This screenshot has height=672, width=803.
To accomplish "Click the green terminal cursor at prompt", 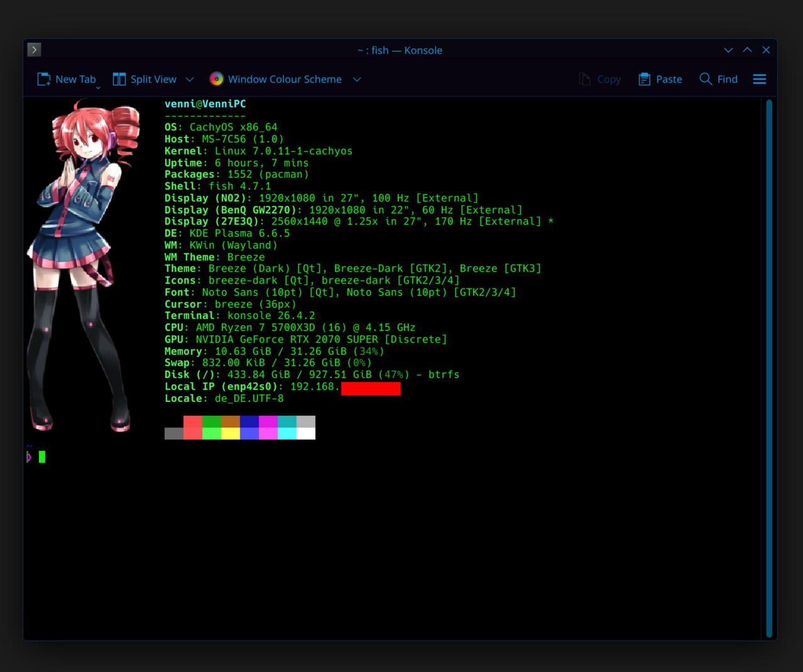I will (42, 457).
